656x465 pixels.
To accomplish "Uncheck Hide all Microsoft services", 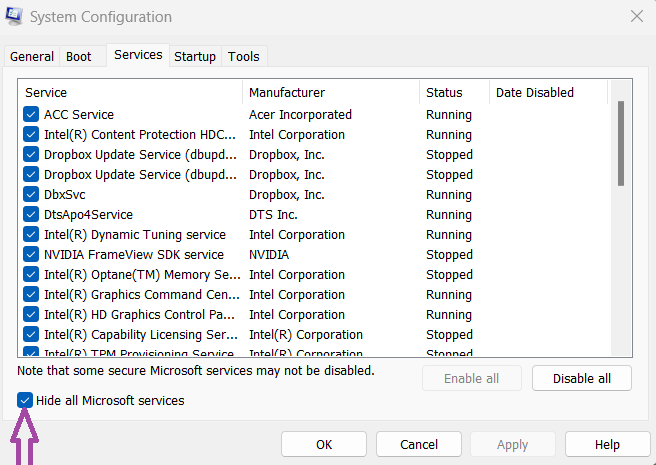I will pos(25,401).
